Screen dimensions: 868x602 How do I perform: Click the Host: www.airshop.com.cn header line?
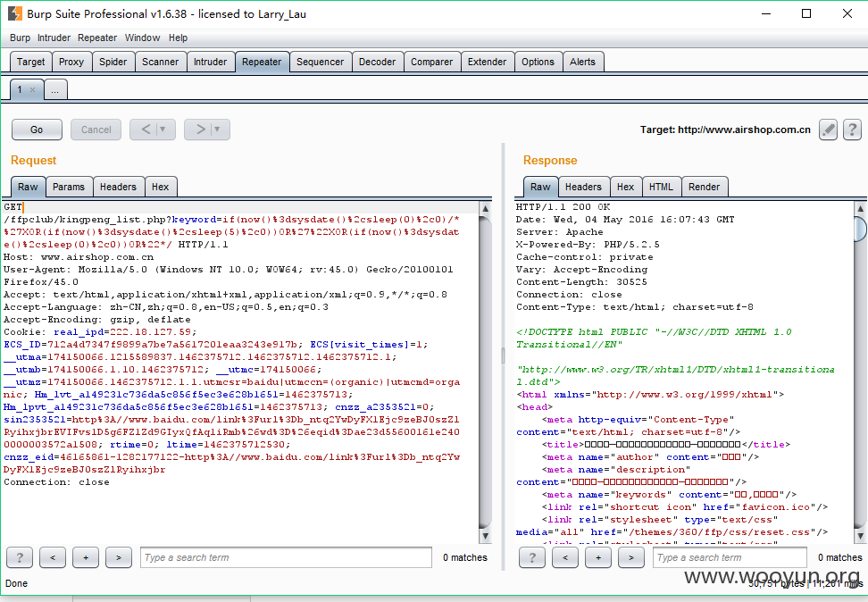pyautogui.click(x=79, y=257)
